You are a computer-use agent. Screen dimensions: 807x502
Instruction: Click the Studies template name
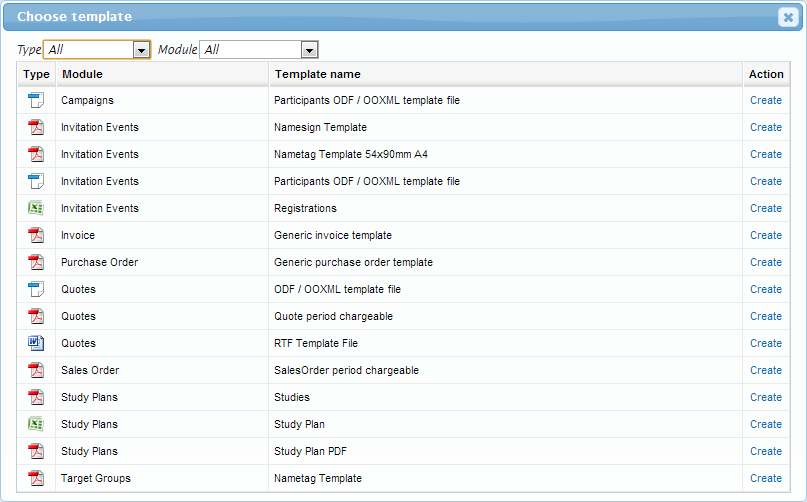click(292, 397)
